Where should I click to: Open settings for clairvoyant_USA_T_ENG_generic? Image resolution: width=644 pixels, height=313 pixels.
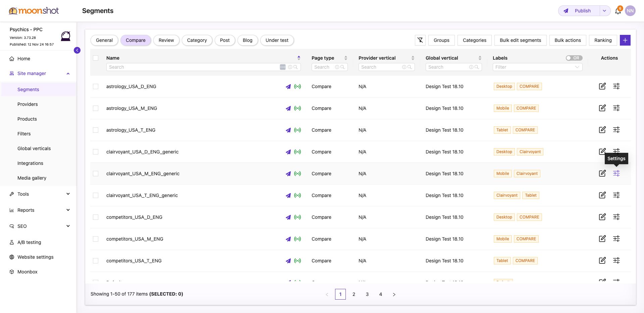tap(616, 195)
